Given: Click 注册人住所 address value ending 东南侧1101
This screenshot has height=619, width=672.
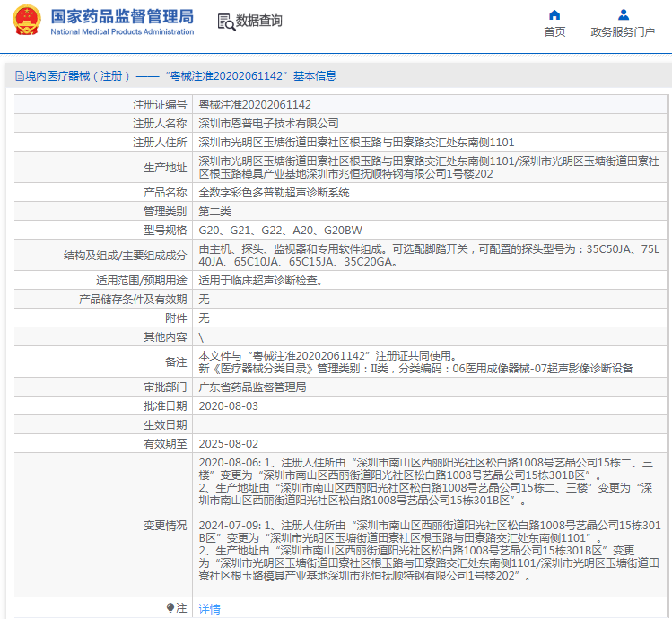Looking at the screenshot, I should click(x=356, y=142).
